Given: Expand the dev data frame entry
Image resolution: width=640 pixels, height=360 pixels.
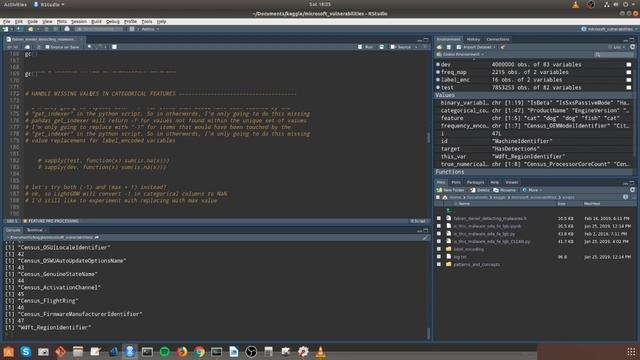Looking at the screenshot, I should pyautogui.click(x=438, y=64).
